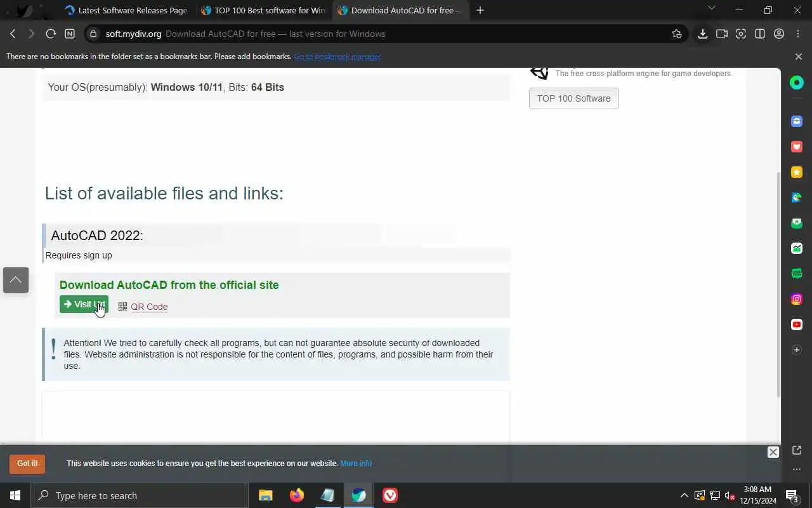Screen dimensions: 812x508
Task: Click the scroll-to-top arrow button
Action: click(x=16, y=280)
